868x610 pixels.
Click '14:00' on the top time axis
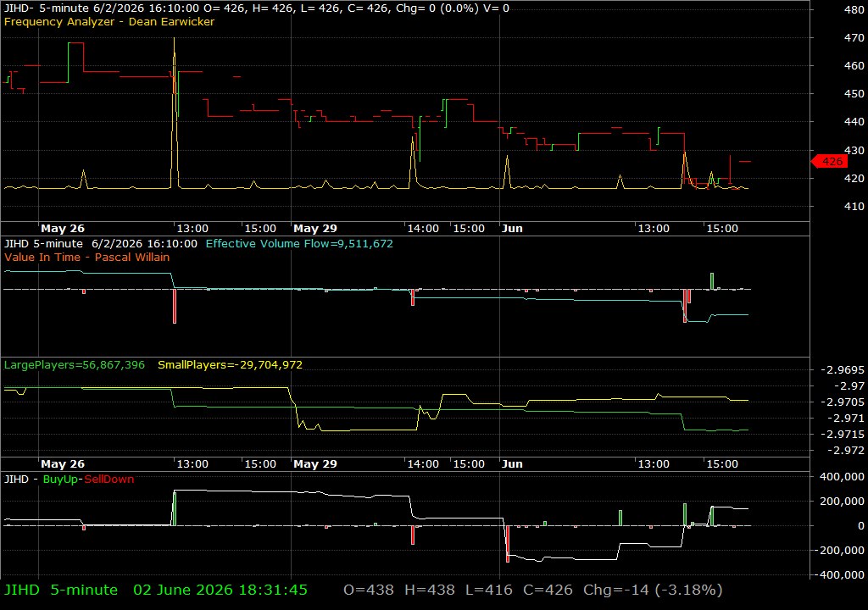point(423,229)
